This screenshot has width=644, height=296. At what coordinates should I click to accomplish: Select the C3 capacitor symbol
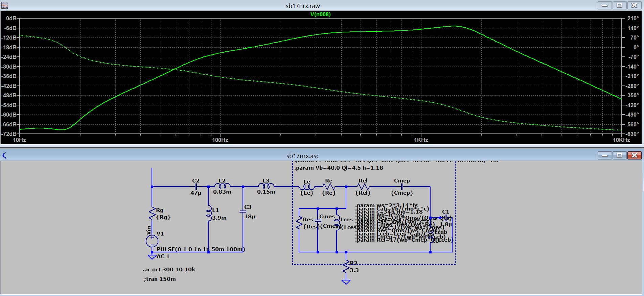243,211
